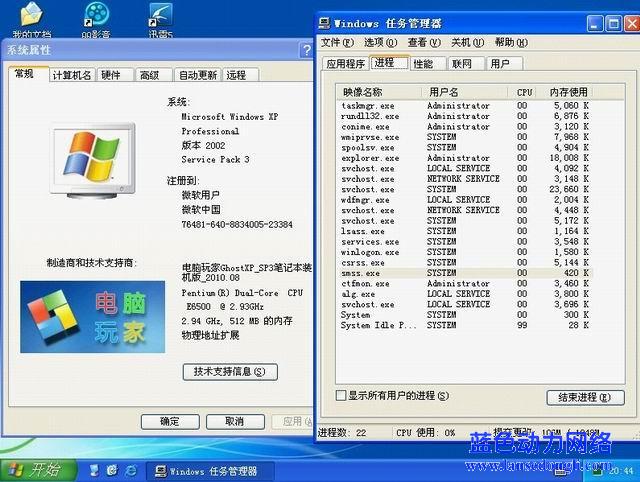This screenshot has height=482, width=640.
Task: Switch to the 性能 tab
Action: [428, 64]
